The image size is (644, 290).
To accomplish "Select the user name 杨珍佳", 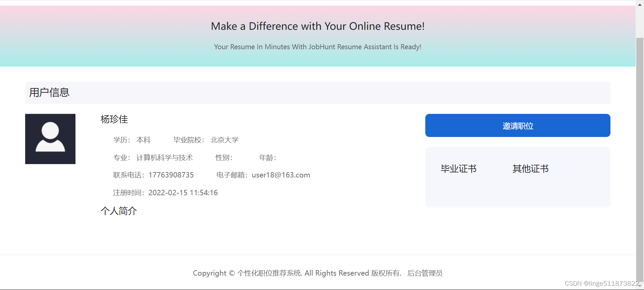I will pyautogui.click(x=114, y=119).
